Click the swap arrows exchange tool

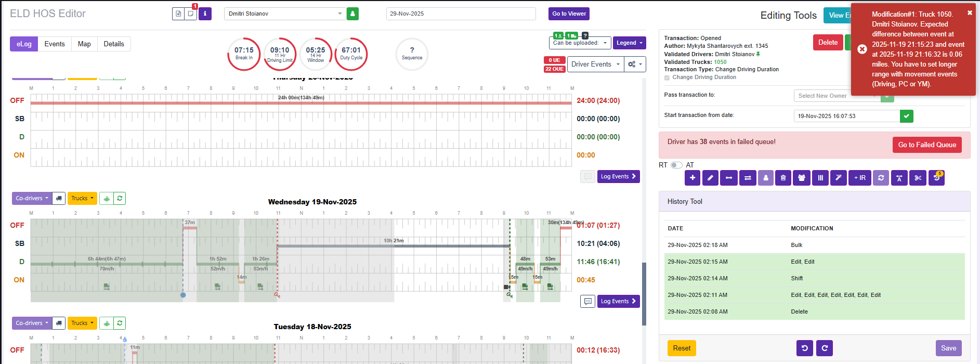click(x=747, y=178)
